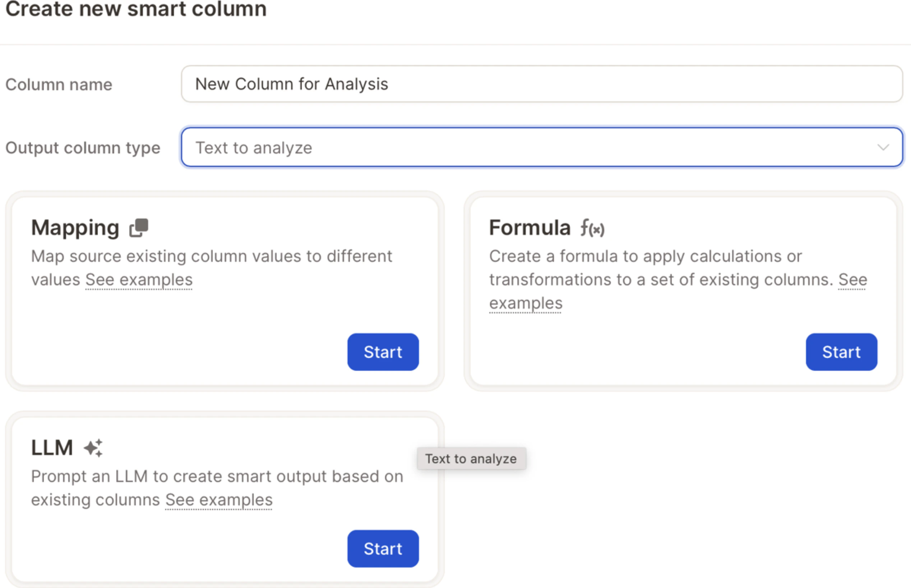Image resolution: width=911 pixels, height=588 pixels.
Task: Click the Output column type label
Action: (x=83, y=148)
